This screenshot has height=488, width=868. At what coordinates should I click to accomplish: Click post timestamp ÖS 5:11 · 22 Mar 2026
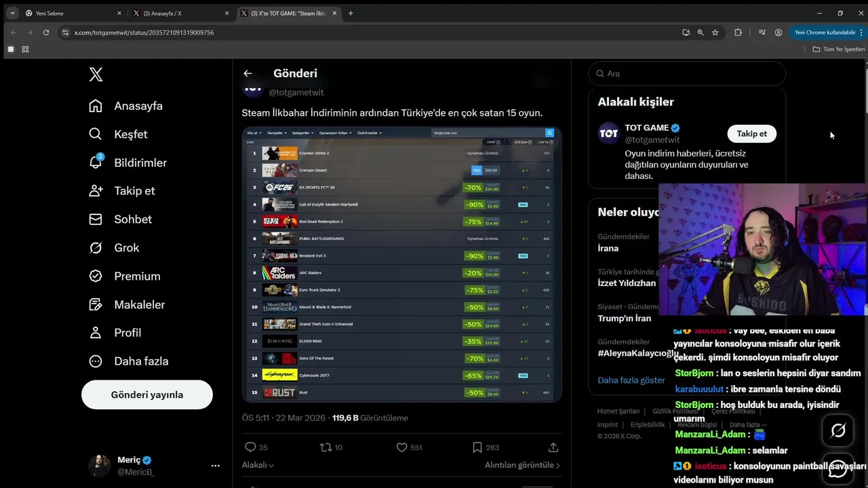(283, 418)
